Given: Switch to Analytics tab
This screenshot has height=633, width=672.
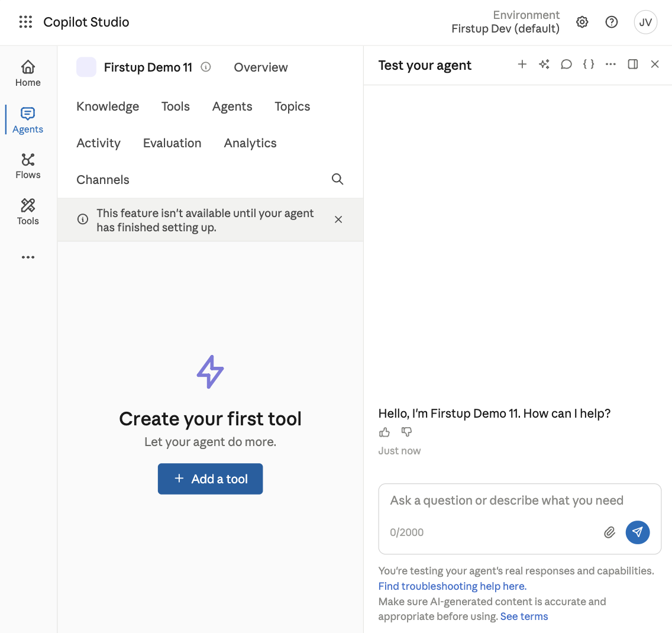Looking at the screenshot, I should click(250, 143).
